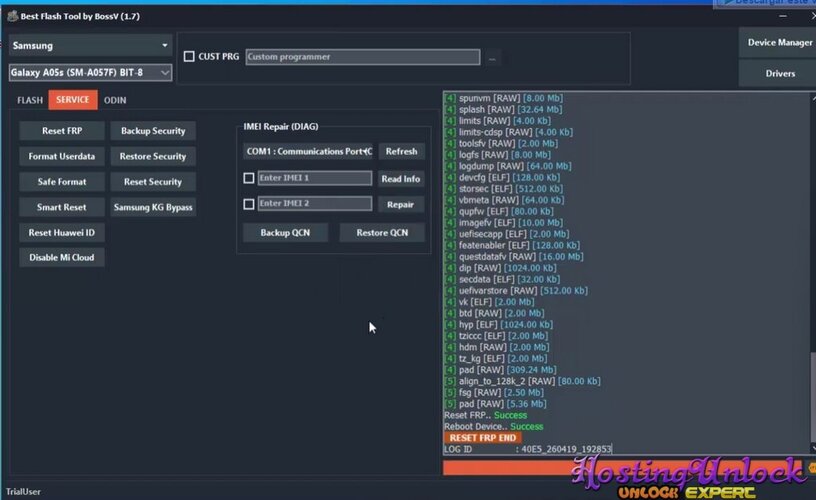Click the uefivarstore [RAW] log entry
The image size is (816, 500).
(x=516, y=290)
